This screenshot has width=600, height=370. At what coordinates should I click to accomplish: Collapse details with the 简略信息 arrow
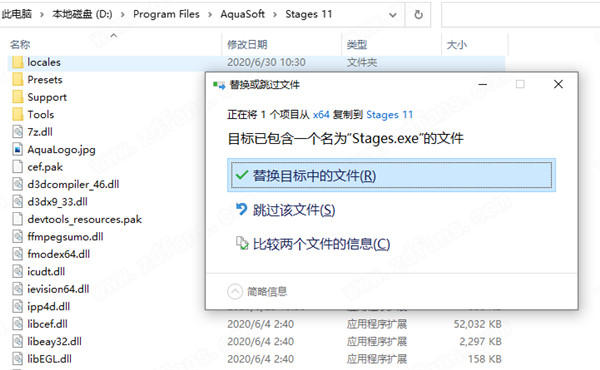[x=235, y=292]
